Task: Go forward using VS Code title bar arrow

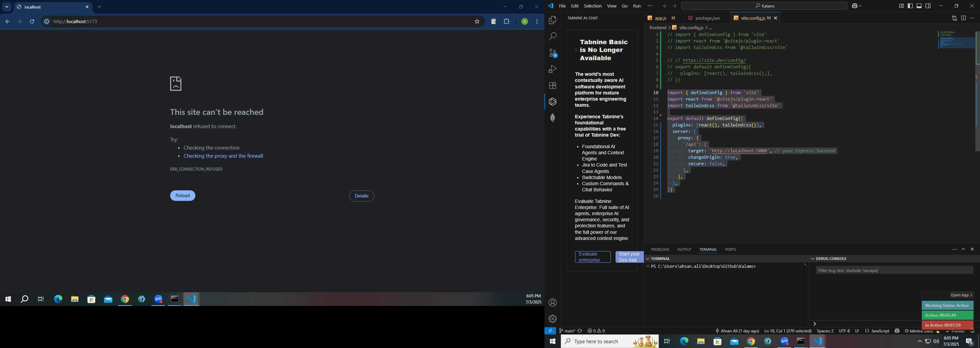Action: coord(674,6)
